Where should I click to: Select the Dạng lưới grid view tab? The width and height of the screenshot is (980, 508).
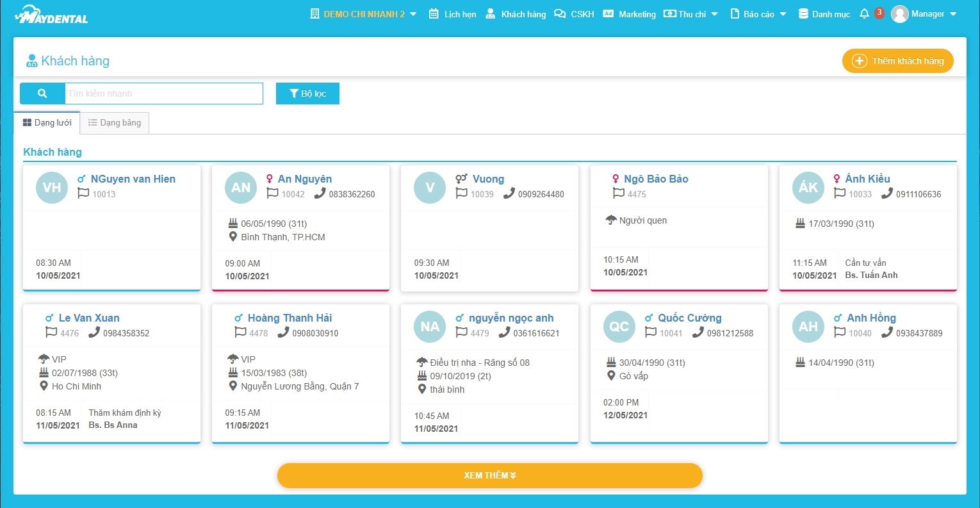pyautogui.click(x=47, y=123)
